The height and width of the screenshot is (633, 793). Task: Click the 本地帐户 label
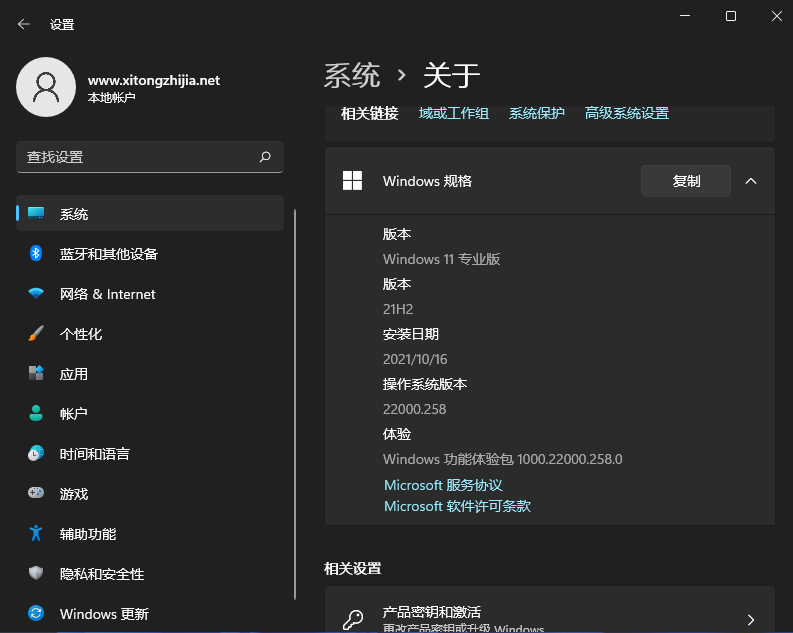[x=111, y=98]
